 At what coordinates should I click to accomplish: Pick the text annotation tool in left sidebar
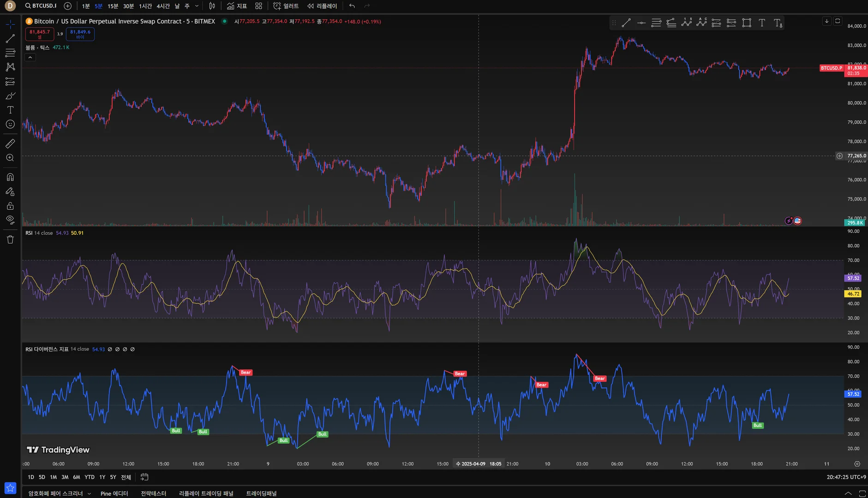coord(10,110)
